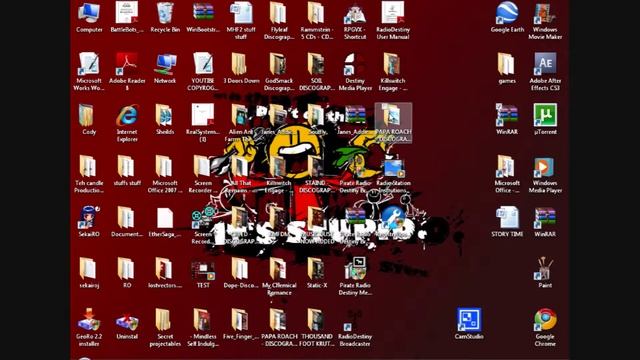The height and width of the screenshot is (360, 640).
Task: Open the Static-X folder
Action: tap(317, 269)
